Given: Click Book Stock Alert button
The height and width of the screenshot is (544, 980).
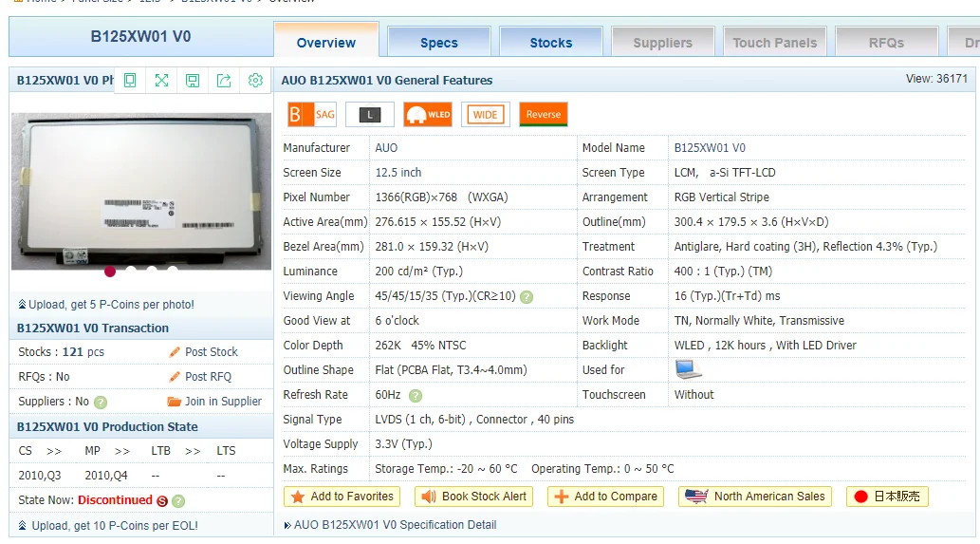Looking at the screenshot, I should (473, 497).
